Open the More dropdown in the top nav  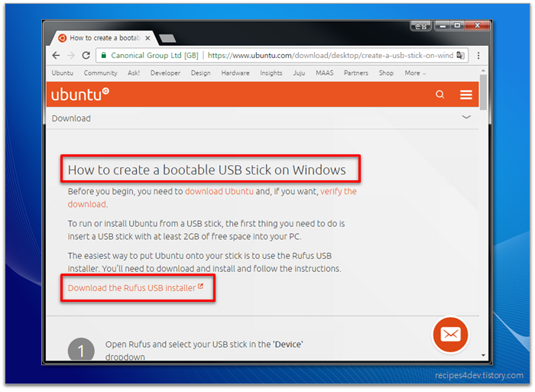click(415, 73)
